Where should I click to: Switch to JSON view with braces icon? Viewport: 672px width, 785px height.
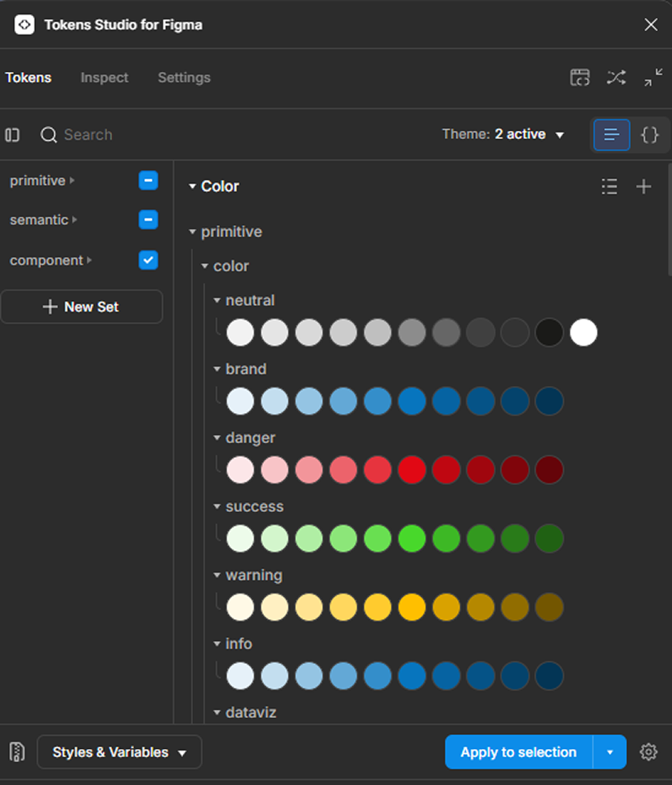coord(650,135)
